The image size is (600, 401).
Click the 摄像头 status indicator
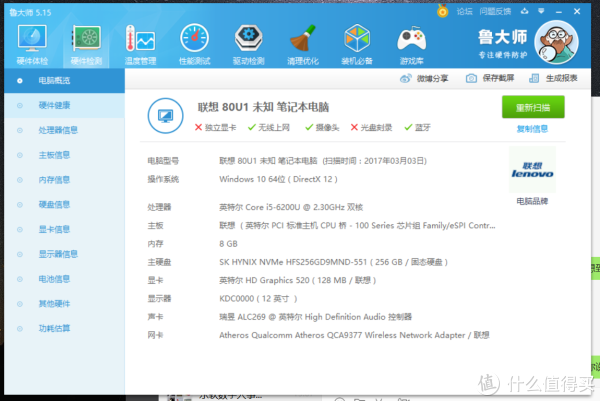tap(322, 127)
